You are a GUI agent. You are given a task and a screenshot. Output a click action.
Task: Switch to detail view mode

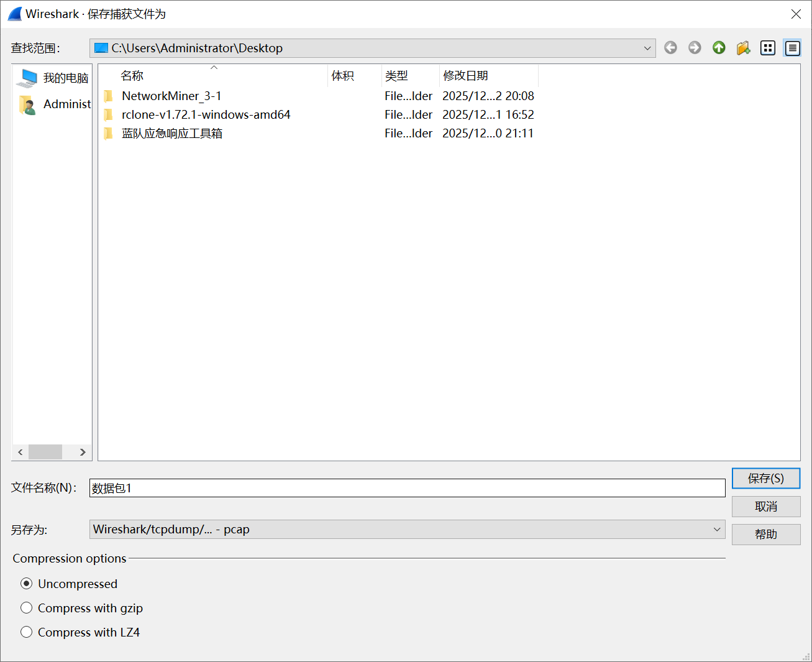click(x=792, y=48)
